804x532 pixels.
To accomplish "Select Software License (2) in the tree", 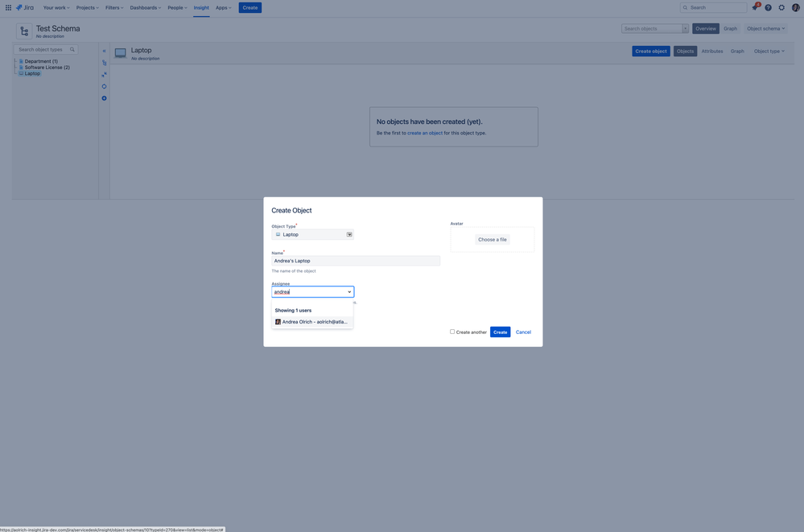I will (x=47, y=68).
